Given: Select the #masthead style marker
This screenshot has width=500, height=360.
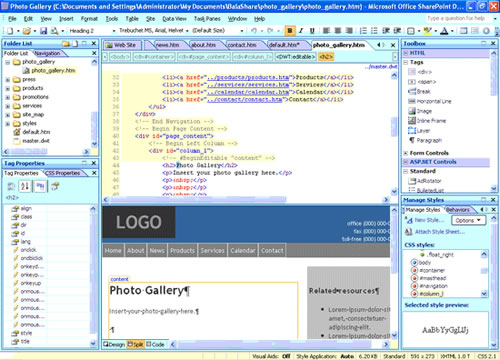Looking at the screenshot, I should 415,278.
